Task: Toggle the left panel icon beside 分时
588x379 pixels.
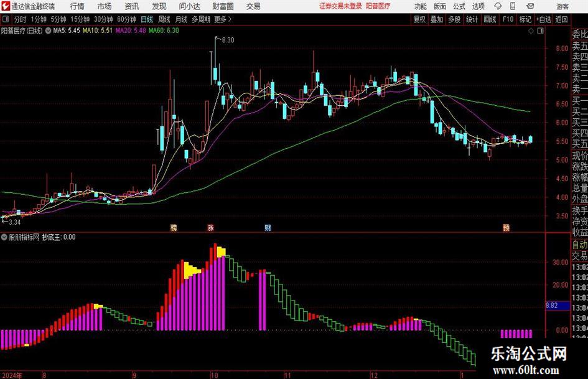Action: coord(6,19)
